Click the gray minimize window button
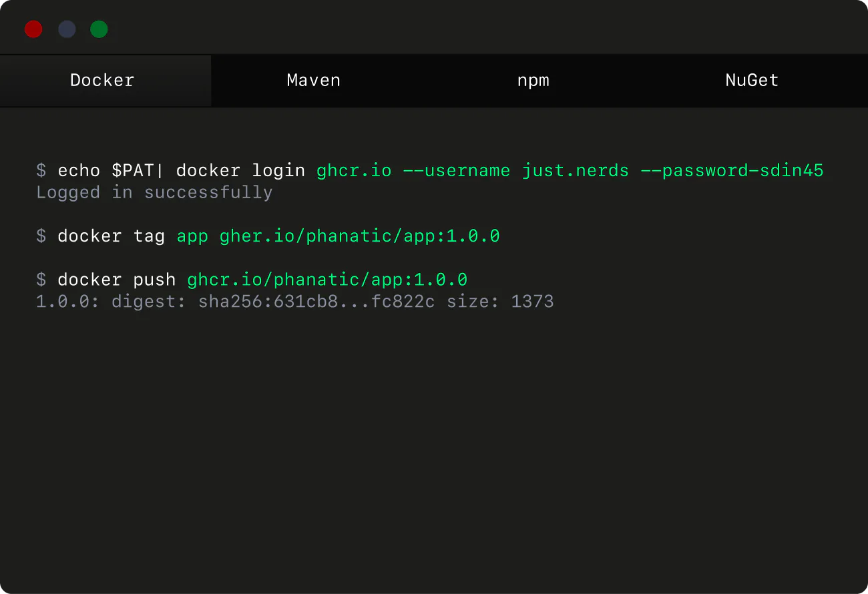The height and width of the screenshot is (594, 868). tap(67, 29)
